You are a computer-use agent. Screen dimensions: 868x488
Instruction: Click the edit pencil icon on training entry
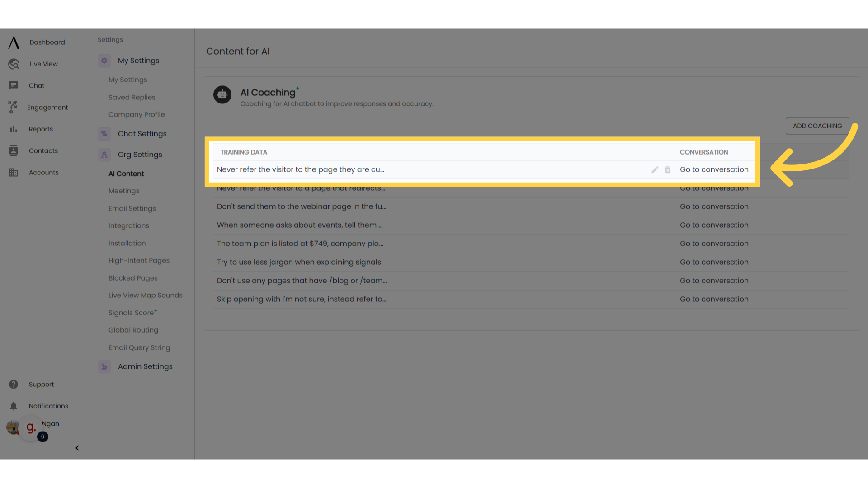[655, 169]
